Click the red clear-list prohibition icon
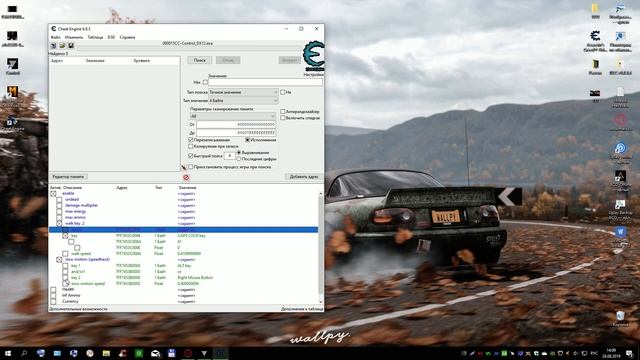This screenshot has height=360, width=640. pos(186,177)
